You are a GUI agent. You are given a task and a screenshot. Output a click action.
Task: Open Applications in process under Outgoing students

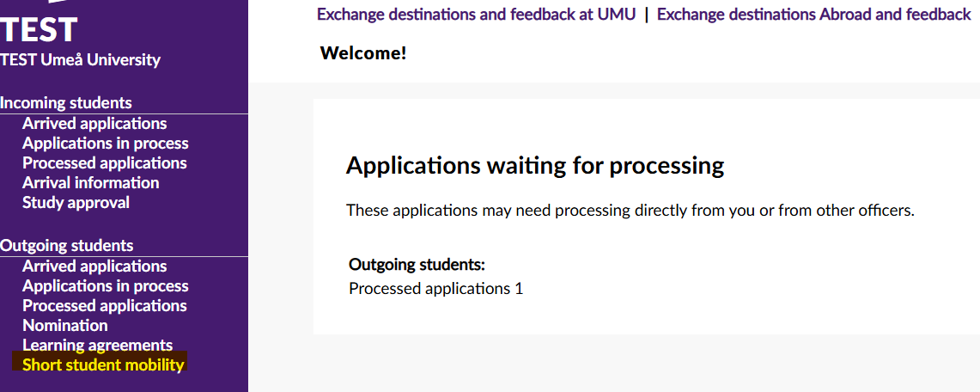click(x=105, y=285)
